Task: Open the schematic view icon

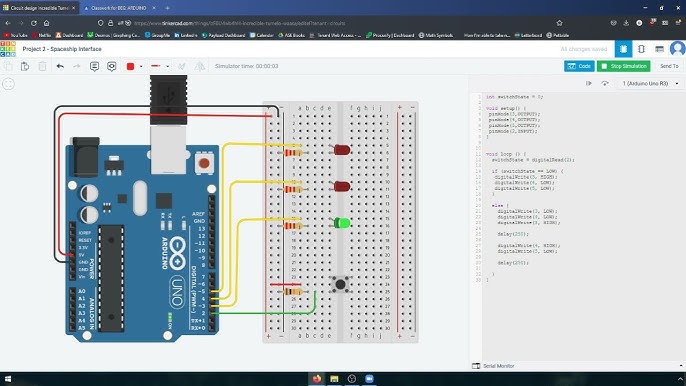Action: point(641,49)
